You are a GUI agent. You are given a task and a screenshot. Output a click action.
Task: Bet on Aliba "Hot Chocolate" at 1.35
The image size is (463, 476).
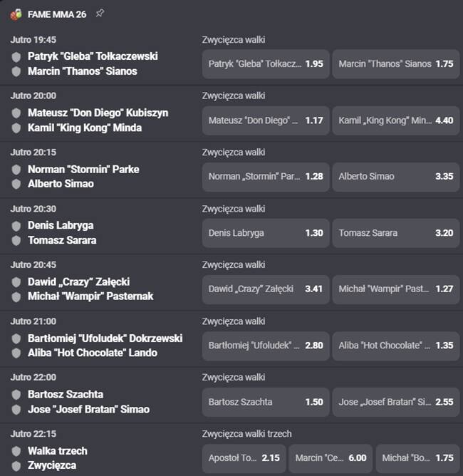point(396,346)
